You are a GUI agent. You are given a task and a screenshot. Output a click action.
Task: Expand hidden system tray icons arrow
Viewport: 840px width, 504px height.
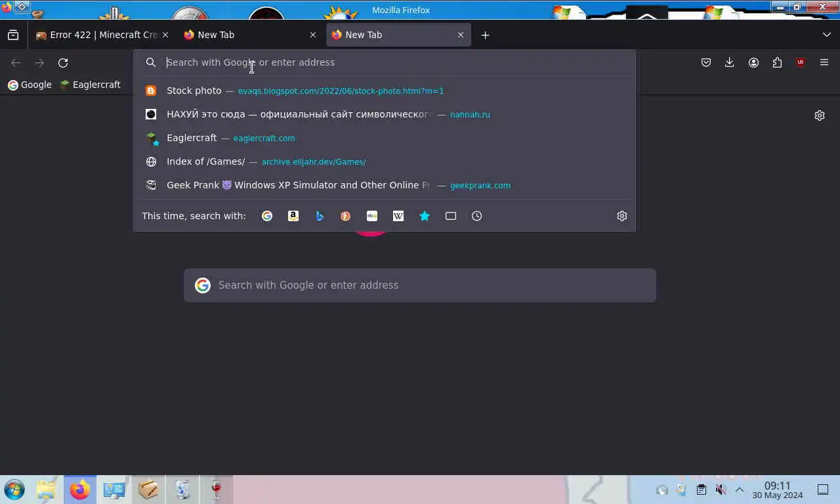coord(740,490)
